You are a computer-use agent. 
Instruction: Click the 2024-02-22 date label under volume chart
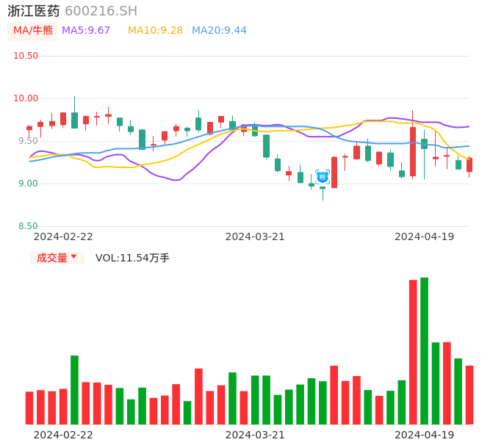[63, 435]
